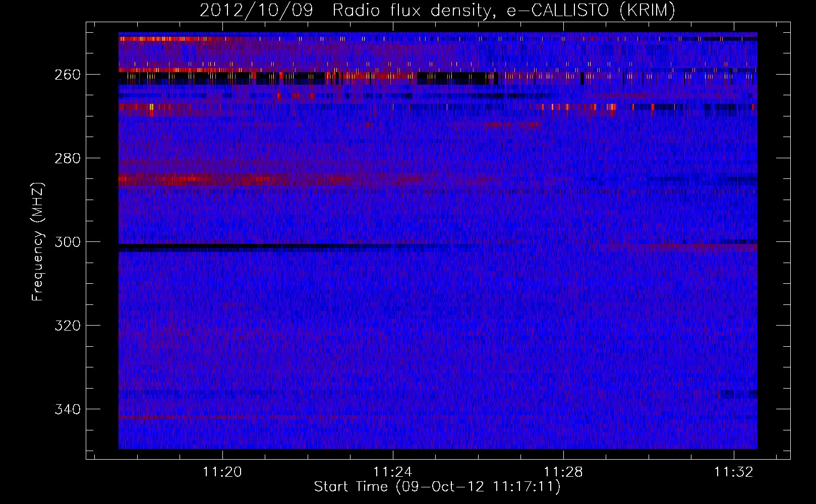816x504 pixels.
Task: Click the 340 frequency tick label
Action: click(x=68, y=409)
